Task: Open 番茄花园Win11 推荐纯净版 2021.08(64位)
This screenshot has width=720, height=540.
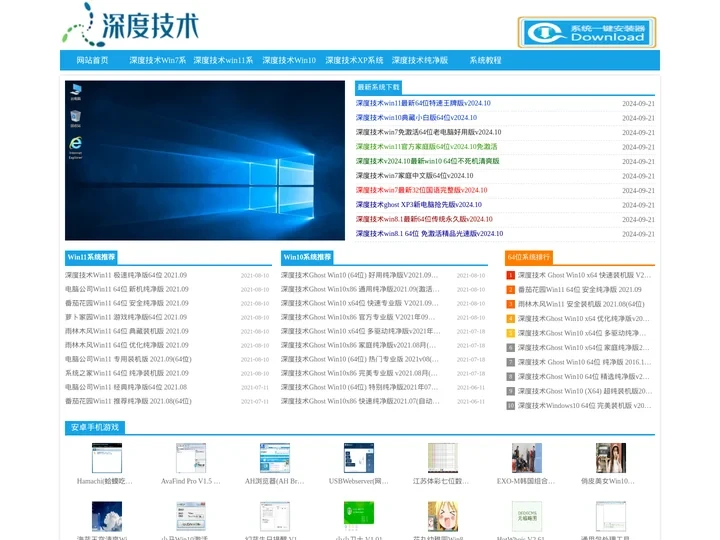Action: tap(128, 401)
